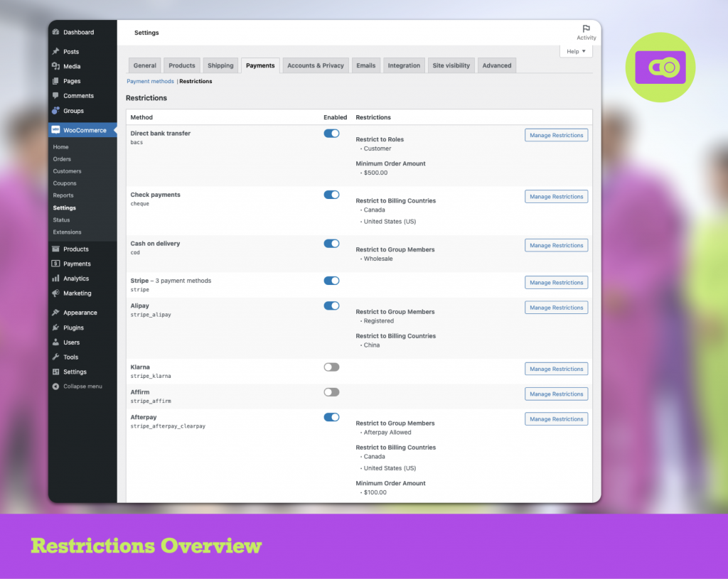Screen dimensions: 728x579
Task: Click the Dashboard gauge icon
Action: click(x=55, y=32)
